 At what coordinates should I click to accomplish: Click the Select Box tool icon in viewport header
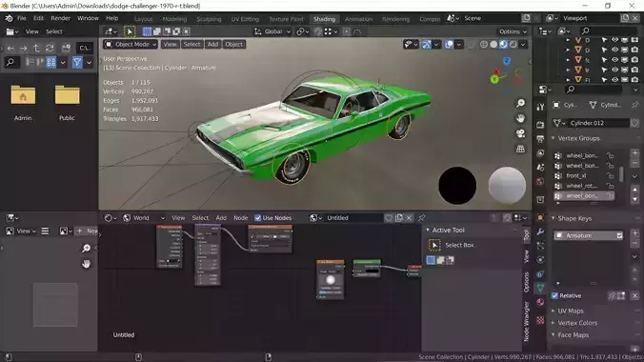point(130,31)
